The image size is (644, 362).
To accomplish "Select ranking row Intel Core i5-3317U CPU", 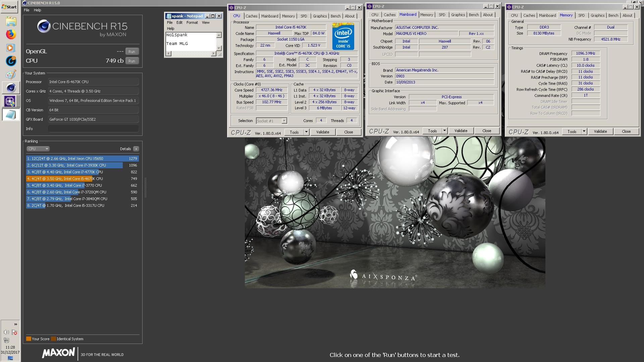I will tap(82, 205).
